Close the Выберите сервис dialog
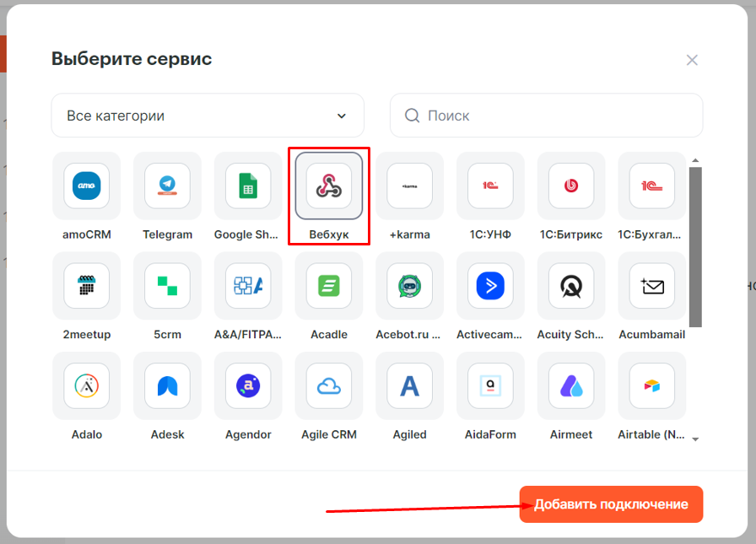This screenshot has width=756, height=544. (x=692, y=60)
